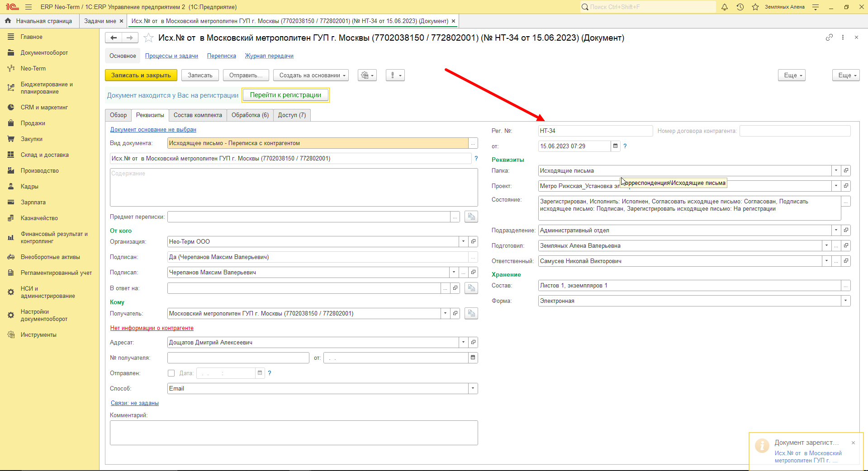868x471 pixels.
Task: Open history clock icon in title bar
Action: (740, 7)
